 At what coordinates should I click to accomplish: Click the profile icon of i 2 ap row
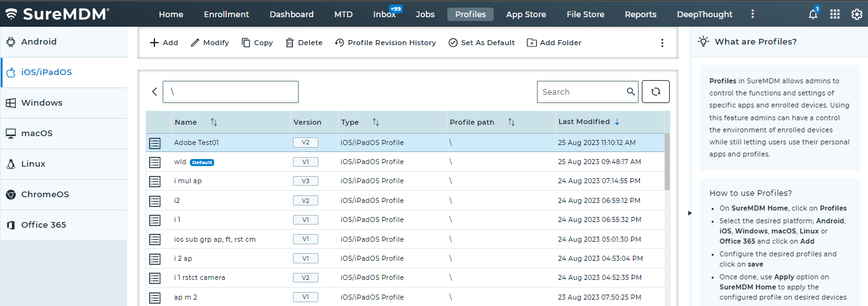[154, 259]
